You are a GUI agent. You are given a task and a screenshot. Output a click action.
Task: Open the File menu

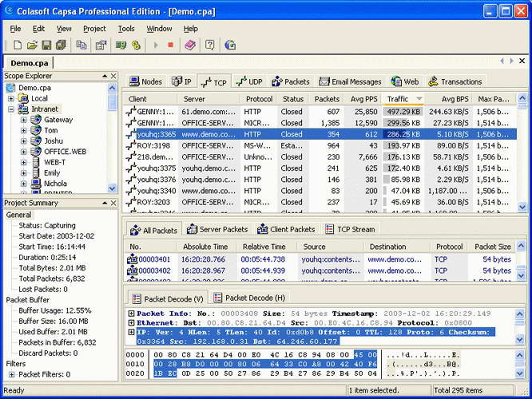click(15, 29)
